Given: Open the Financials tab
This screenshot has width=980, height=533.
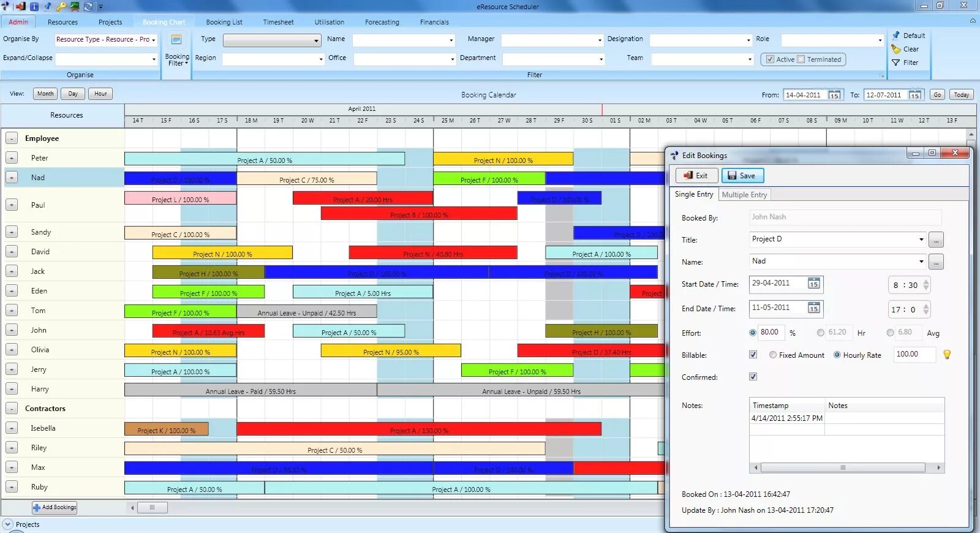Looking at the screenshot, I should pyautogui.click(x=434, y=22).
